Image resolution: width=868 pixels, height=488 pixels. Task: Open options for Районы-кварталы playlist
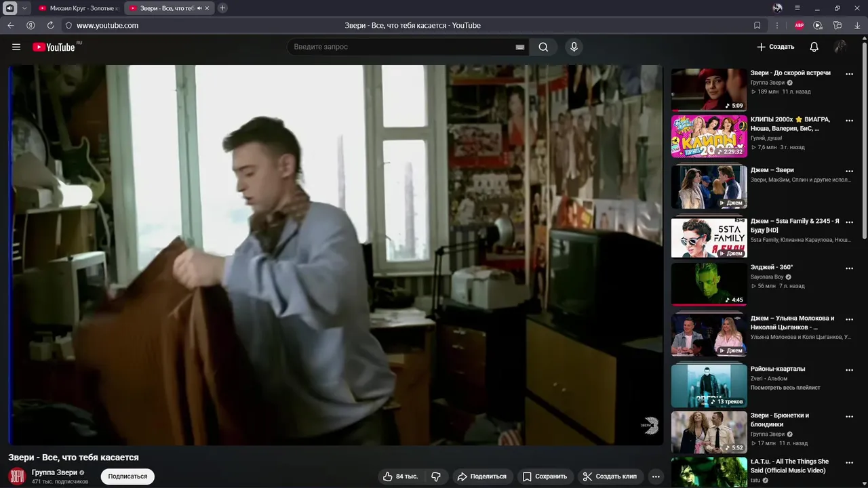(849, 370)
